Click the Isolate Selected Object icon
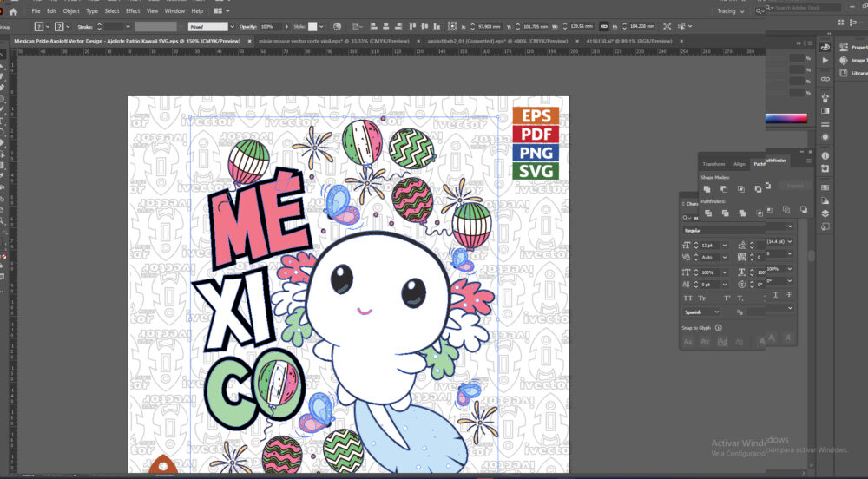 pos(667,26)
